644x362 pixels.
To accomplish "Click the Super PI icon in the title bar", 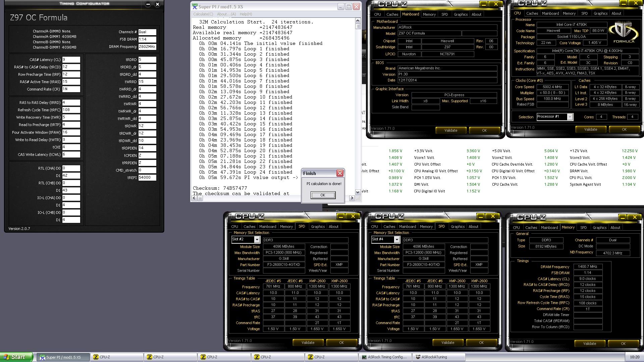I will [195, 6].
